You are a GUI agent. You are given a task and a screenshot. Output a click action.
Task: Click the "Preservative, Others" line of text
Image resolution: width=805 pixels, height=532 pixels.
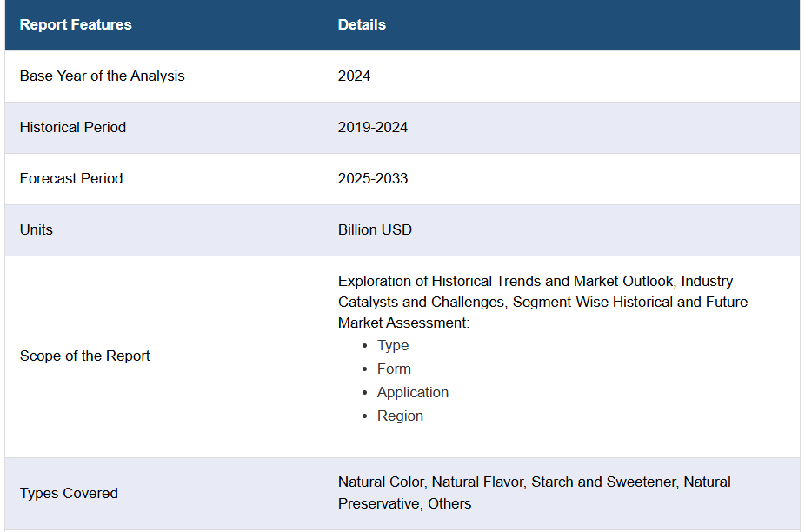405,504
